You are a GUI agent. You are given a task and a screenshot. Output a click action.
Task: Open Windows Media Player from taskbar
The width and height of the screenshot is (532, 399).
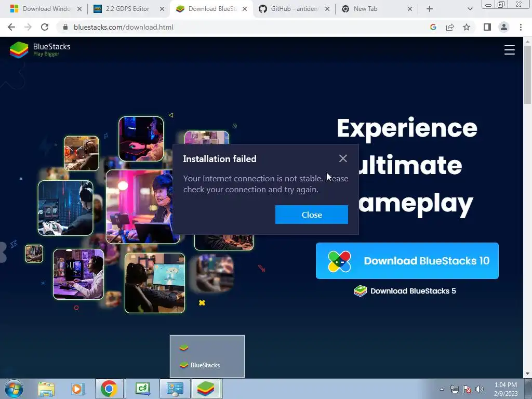[x=77, y=389]
